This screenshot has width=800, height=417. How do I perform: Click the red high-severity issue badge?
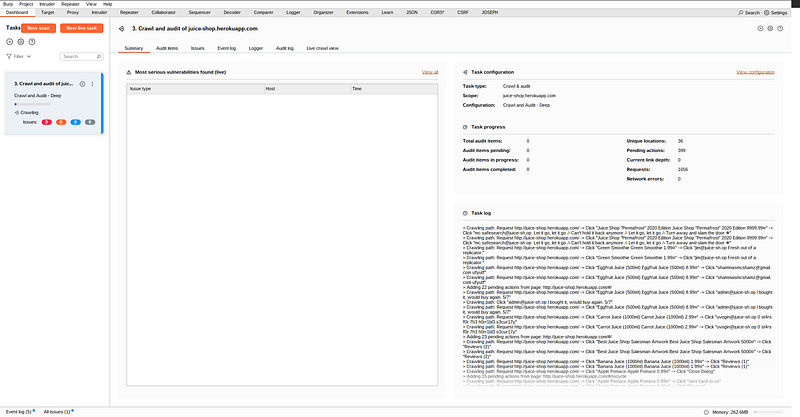[x=46, y=122]
